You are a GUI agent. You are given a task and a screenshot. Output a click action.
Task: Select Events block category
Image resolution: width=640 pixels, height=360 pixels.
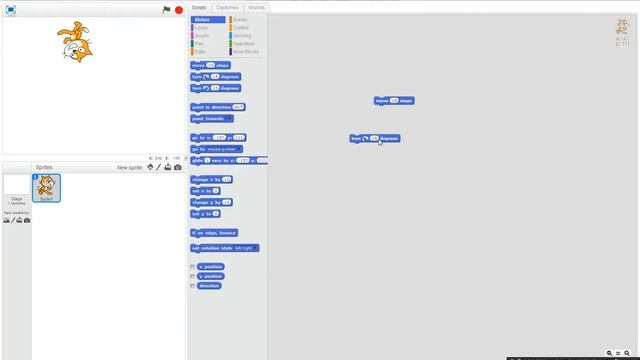pyautogui.click(x=240, y=20)
